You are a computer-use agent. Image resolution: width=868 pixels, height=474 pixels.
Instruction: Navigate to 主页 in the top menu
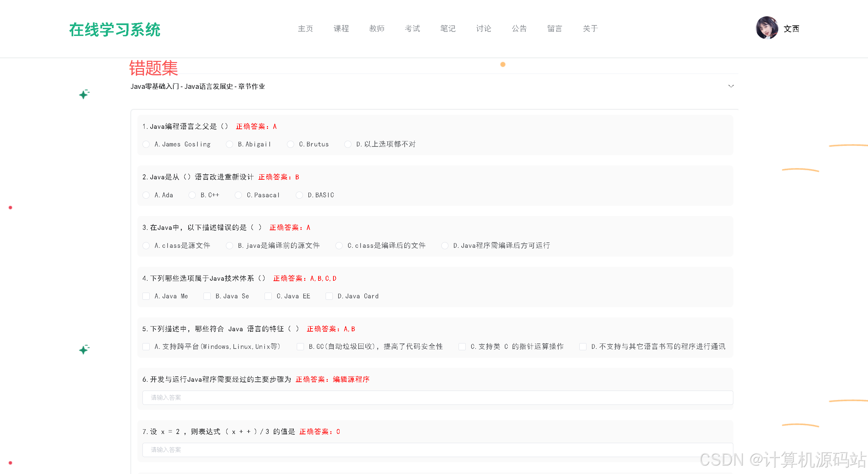coord(305,29)
